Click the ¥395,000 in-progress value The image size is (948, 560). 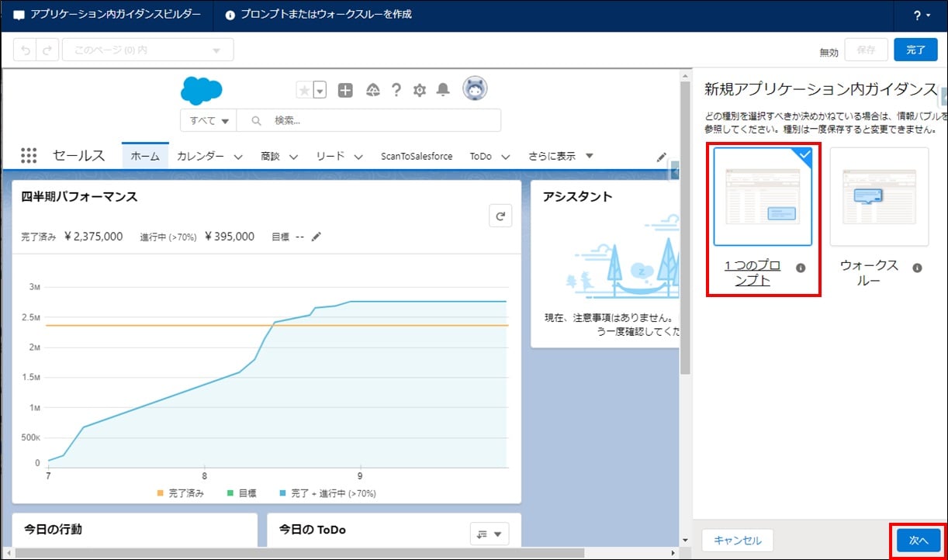click(x=230, y=237)
